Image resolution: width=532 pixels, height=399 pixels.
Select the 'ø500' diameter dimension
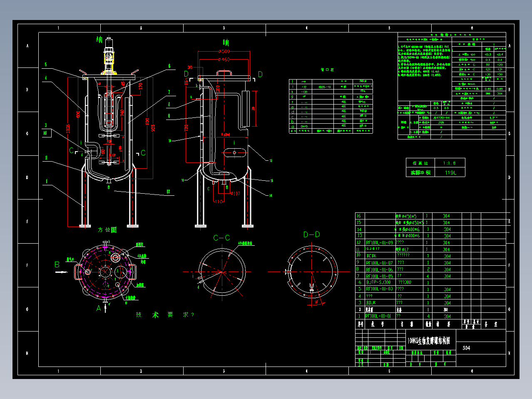click(224, 51)
